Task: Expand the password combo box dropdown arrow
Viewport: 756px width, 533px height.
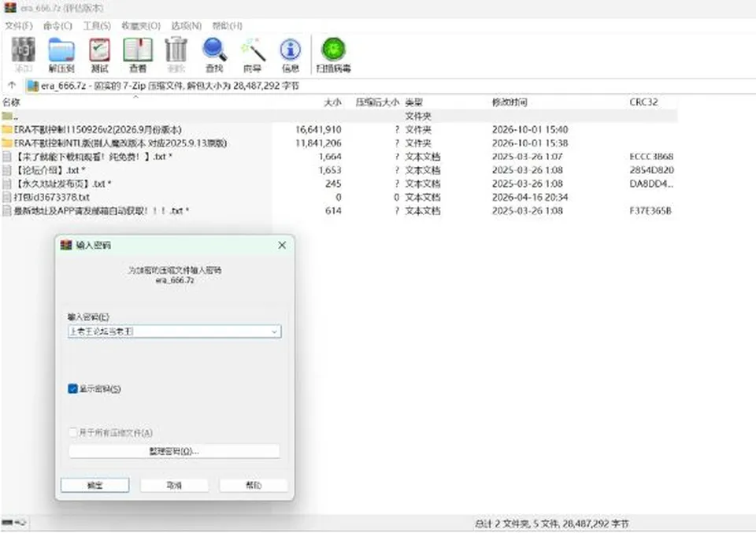Action: pyautogui.click(x=274, y=331)
